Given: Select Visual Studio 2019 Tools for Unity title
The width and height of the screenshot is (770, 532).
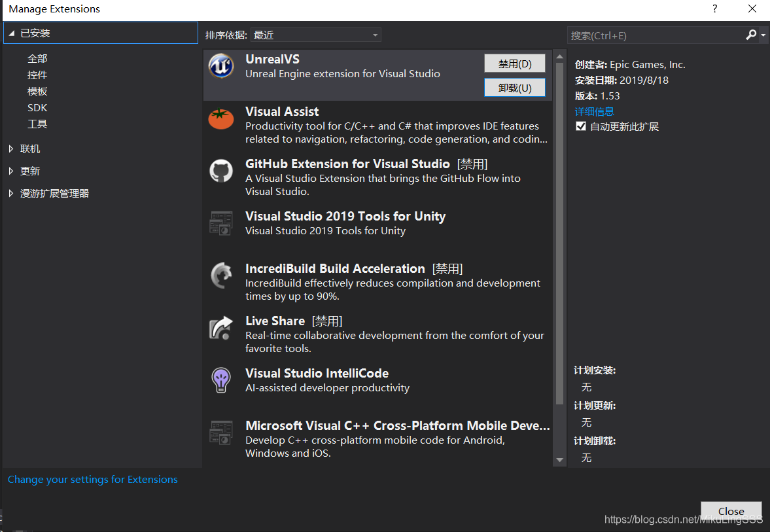Looking at the screenshot, I should click(x=345, y=216).
